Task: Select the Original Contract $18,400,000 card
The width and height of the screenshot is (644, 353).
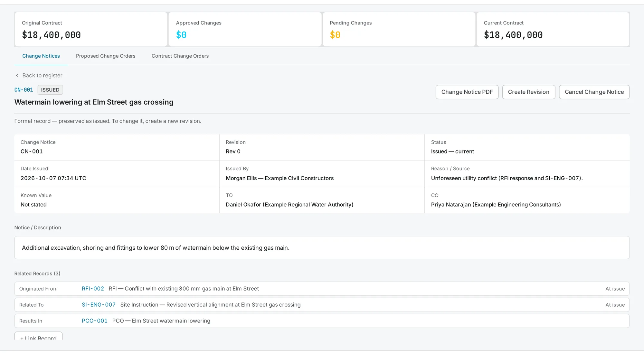Action: click(x=91, y=29)
